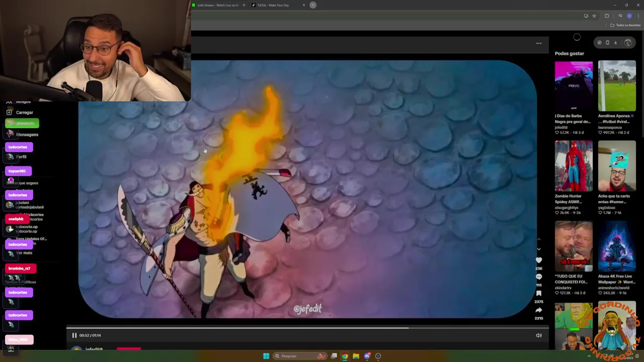Image resolution: width=644 pixels, height=362 pixels.
Task: Click jefedit8 author under first recommendation
Action: pos(561,127)
